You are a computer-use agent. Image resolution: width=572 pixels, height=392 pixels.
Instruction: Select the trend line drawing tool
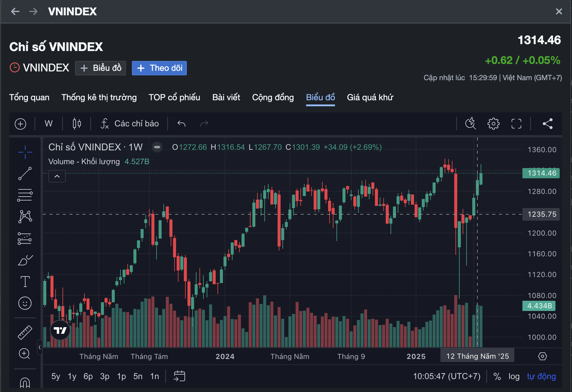tap(25, 173)
